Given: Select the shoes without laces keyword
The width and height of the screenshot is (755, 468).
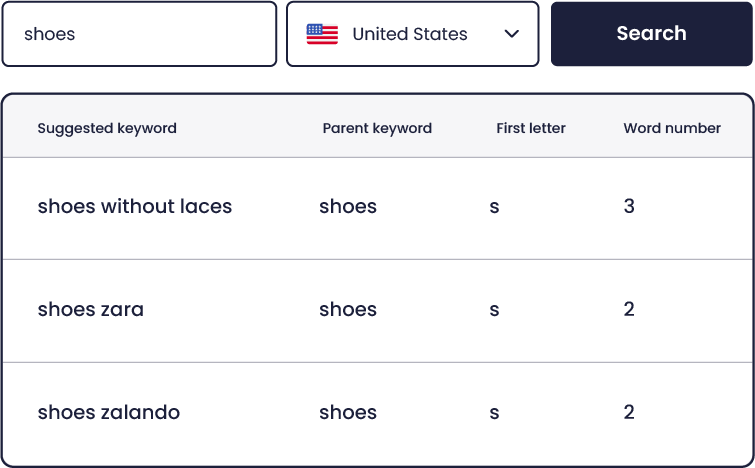Looking at the screenshot, I should click(x=135, y=207).
